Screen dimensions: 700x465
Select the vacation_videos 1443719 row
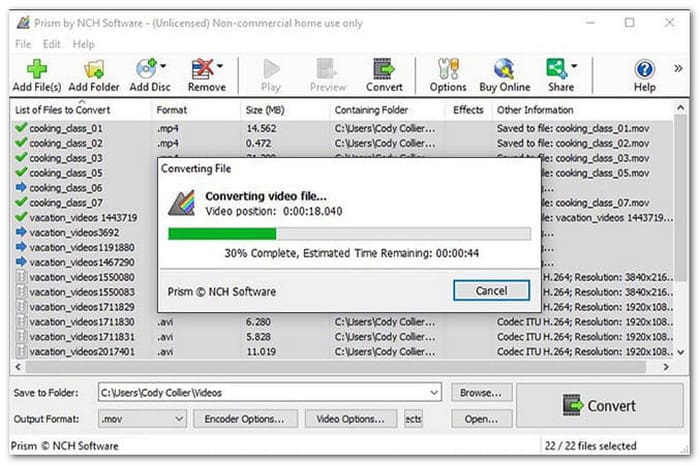pyautogui.click(x=83, y=218)
